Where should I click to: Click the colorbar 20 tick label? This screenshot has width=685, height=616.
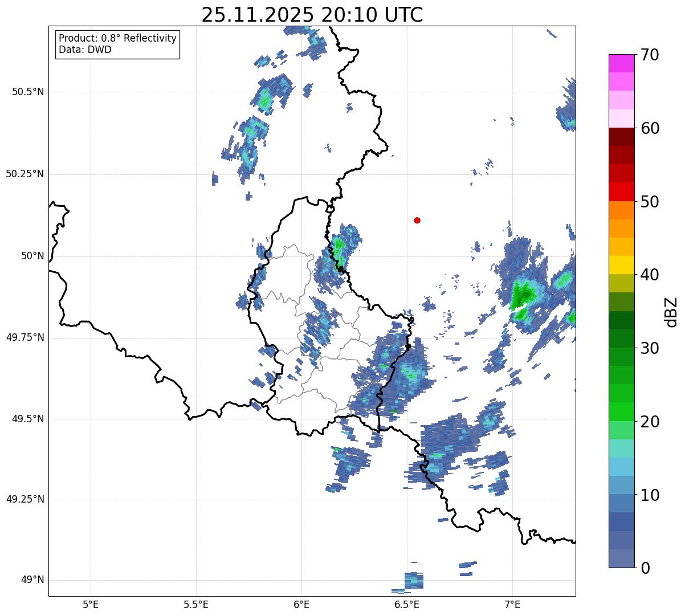pos(650,422)
